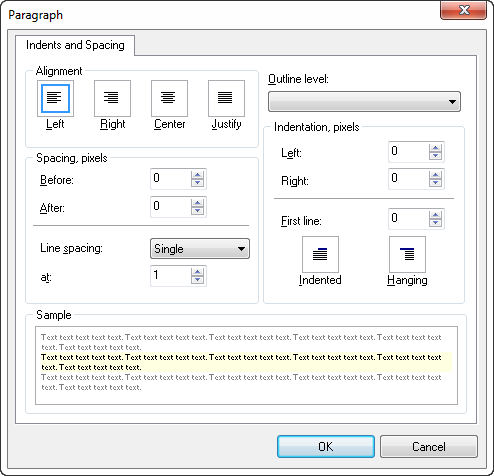Click the 'Before:' spacing label

tap(57, 180)
